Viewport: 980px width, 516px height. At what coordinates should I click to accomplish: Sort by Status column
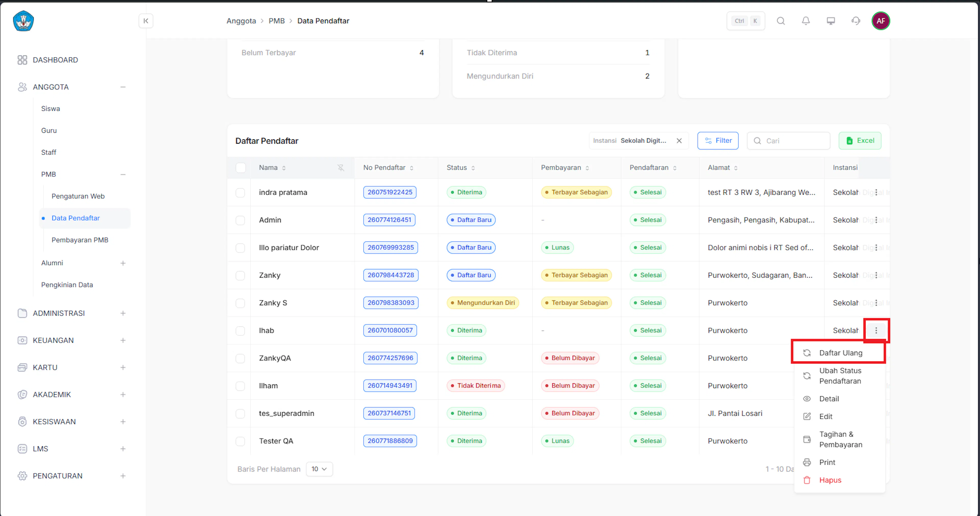tap(473, 168)
